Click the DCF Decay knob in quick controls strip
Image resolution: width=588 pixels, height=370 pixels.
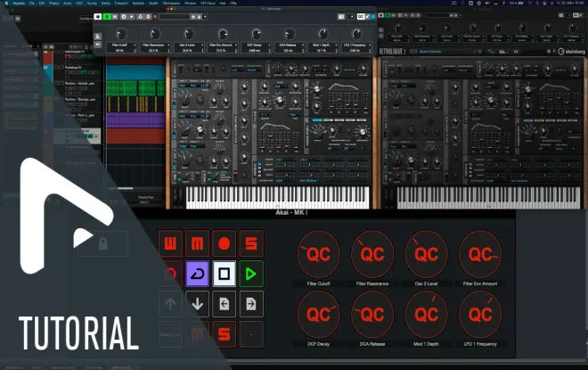point(256,34)
